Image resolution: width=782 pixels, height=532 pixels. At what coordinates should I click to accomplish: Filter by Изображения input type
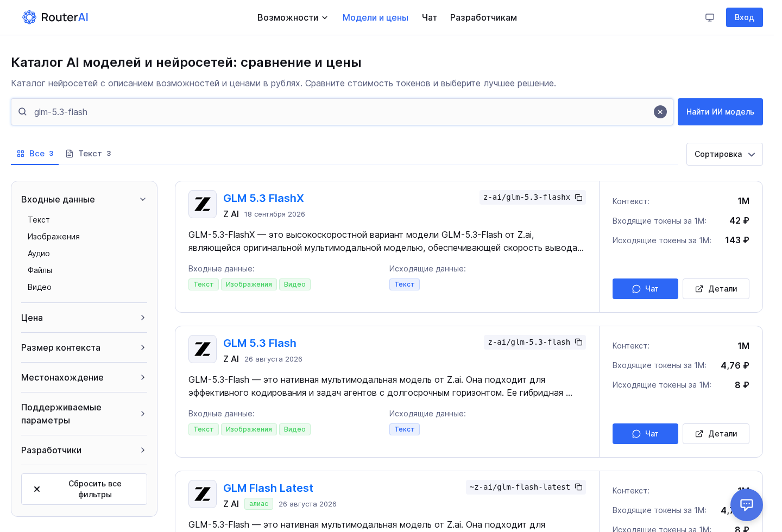point(54,237)
